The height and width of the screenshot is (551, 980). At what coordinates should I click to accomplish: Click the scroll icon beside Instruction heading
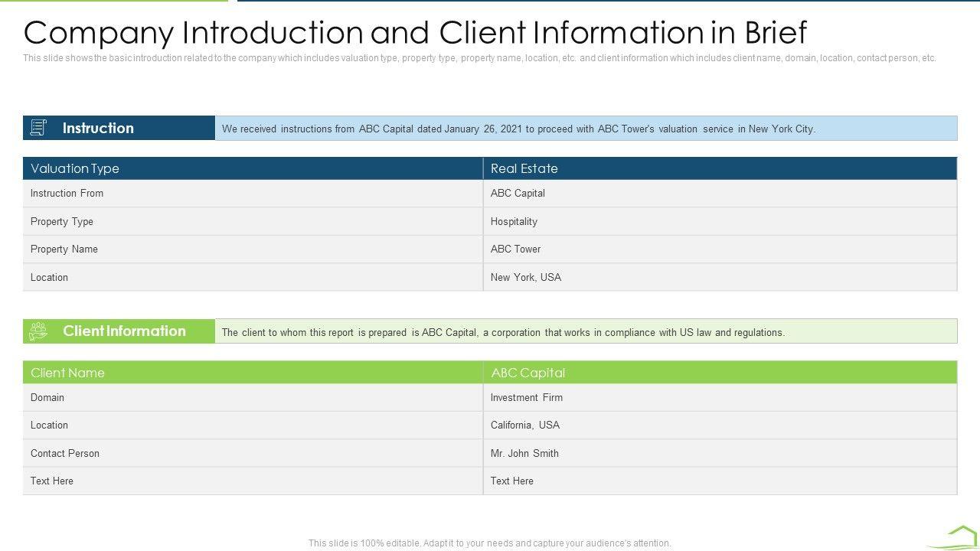(x=38, y=128)
